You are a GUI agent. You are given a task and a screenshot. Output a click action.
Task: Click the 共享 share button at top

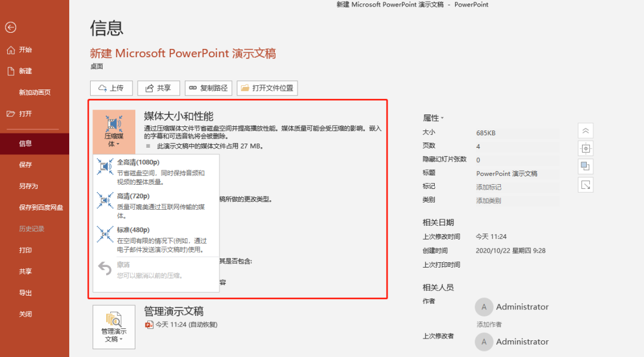click(159, 88)
